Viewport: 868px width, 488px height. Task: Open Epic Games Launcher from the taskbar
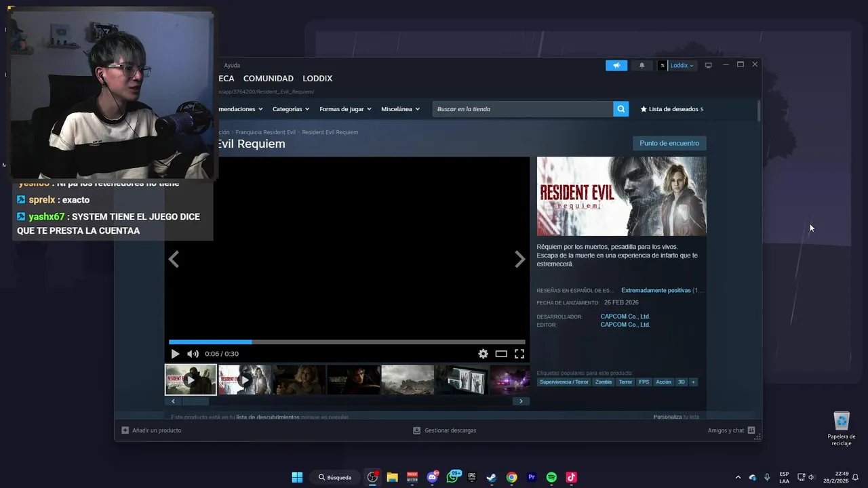click(x=472, y=477)
